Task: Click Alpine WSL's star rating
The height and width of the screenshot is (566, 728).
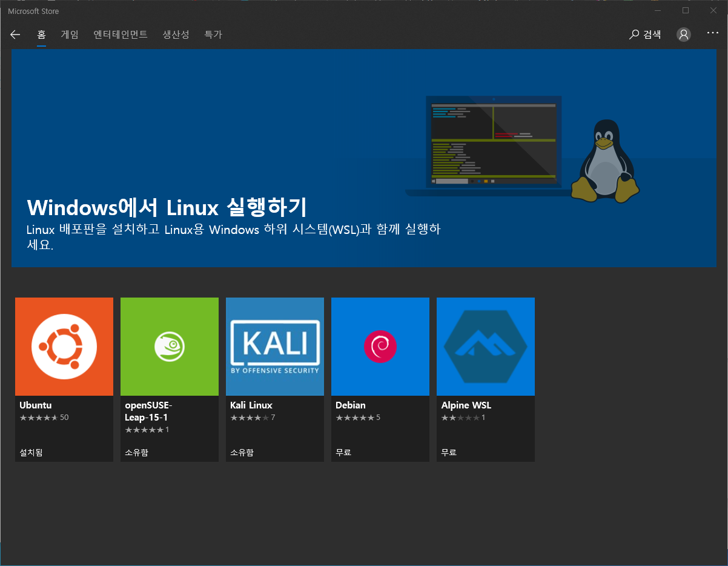Action: [460, 418]
